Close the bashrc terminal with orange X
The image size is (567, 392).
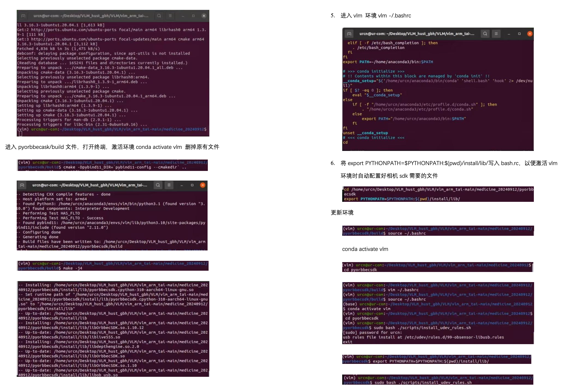click(530, 34)
